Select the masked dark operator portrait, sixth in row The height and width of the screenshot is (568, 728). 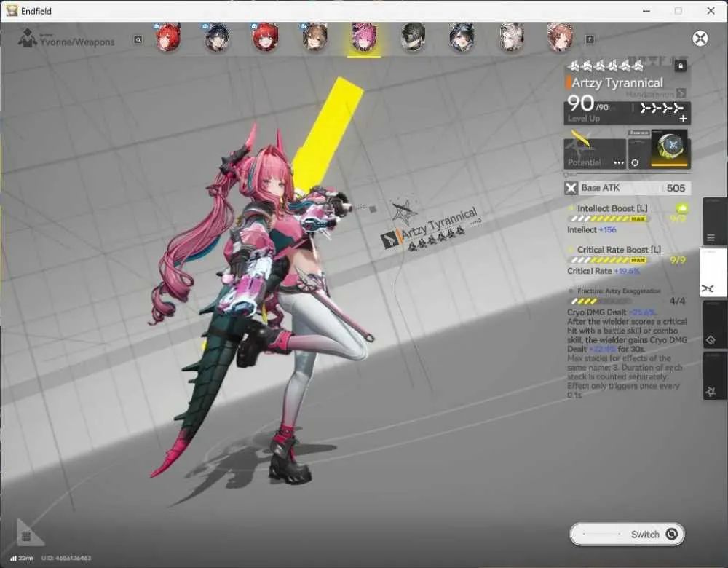click(414, 38)
